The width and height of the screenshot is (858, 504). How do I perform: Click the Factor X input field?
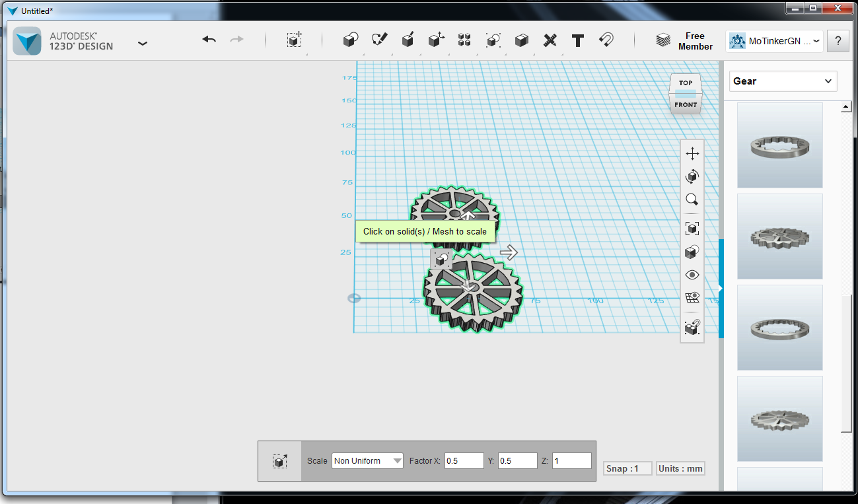[464, 461]
